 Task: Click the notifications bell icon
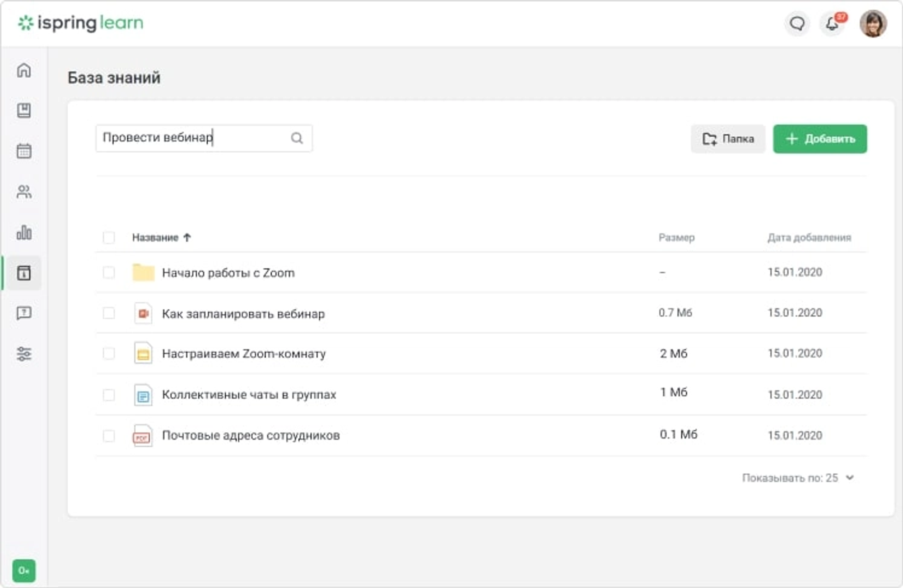(832, 23)
